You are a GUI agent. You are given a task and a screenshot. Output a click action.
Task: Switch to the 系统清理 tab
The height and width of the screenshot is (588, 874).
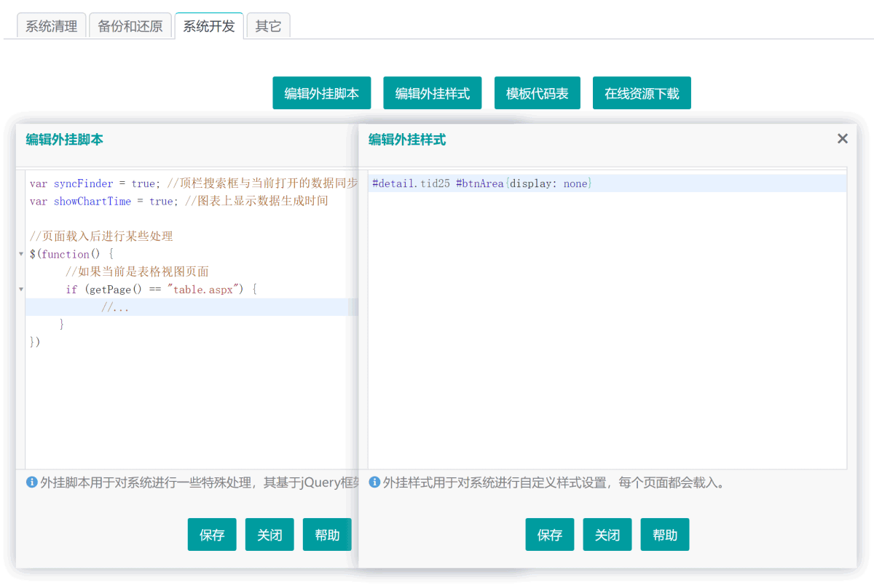51,26
